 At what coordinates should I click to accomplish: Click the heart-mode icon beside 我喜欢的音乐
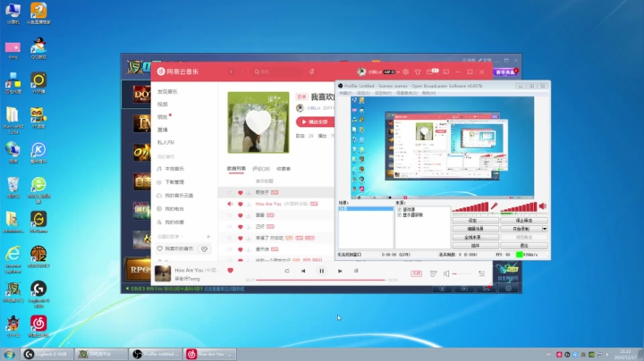pos(204,249)
